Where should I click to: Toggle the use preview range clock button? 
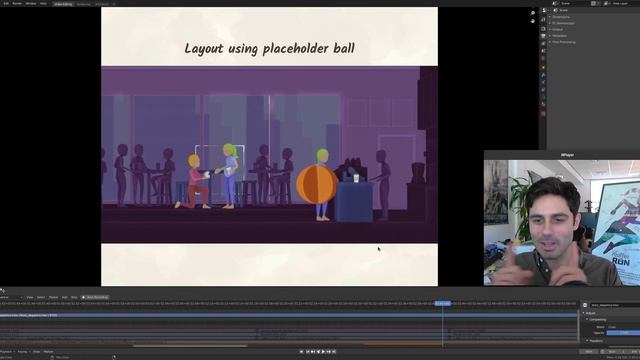[602, 351]
